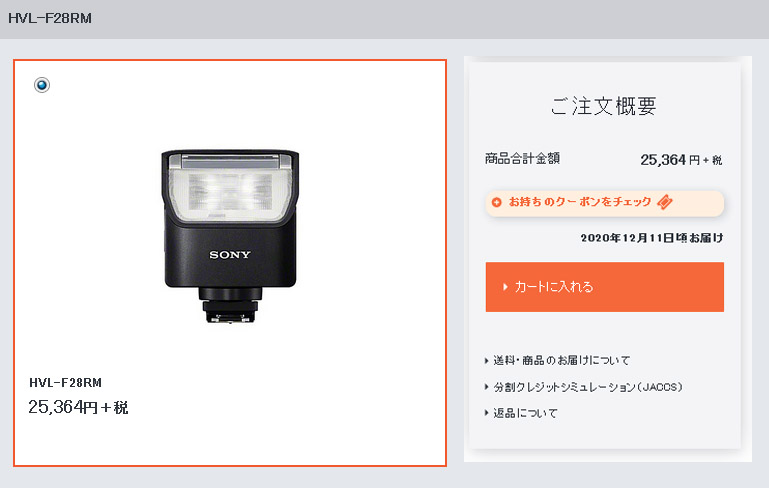Click the HVL-F28RM page header title
Image resolution: width=769 pixels, height=488 pixels.
coord(50,19)
